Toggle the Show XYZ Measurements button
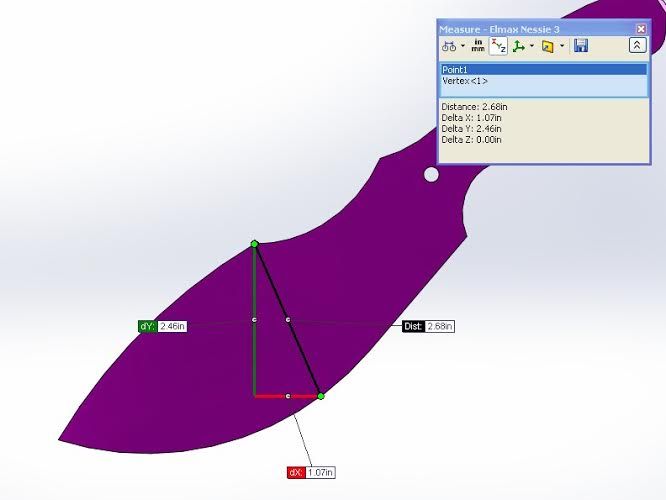Screen dimensions: 666x500 pyautogui.click(x=498, y=46)
